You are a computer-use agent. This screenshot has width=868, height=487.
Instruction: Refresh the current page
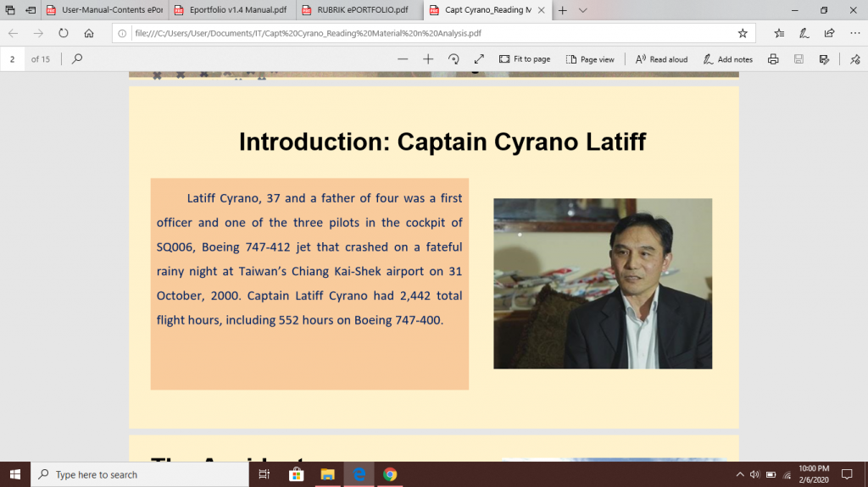pyautogui.click(x=64, y=33)
